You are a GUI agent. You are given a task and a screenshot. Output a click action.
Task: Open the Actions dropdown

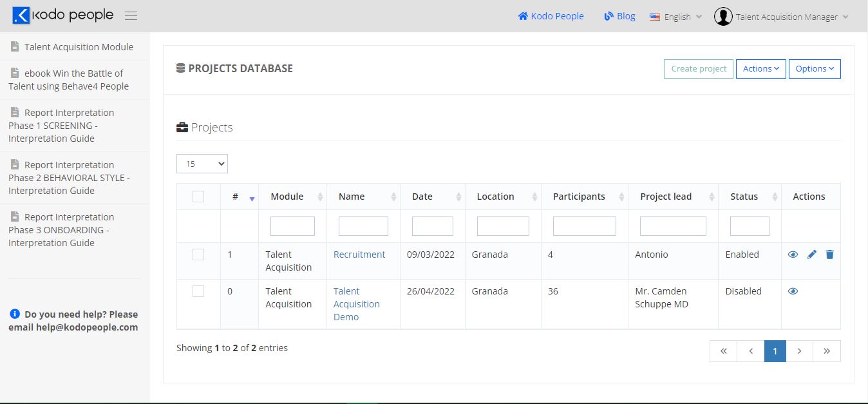(760, 68)
